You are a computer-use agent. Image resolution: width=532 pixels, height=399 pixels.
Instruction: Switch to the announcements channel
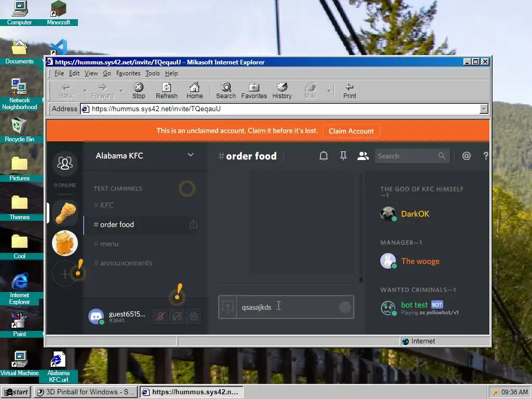tap(141, 263)
